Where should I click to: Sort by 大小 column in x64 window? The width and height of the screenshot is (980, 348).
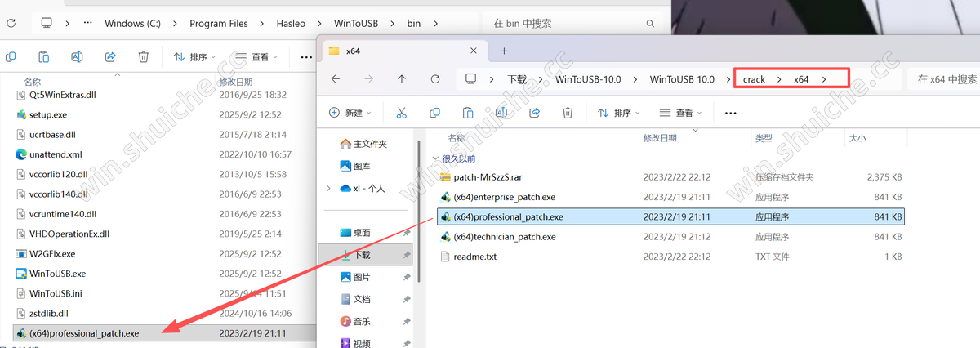[857, 139]
